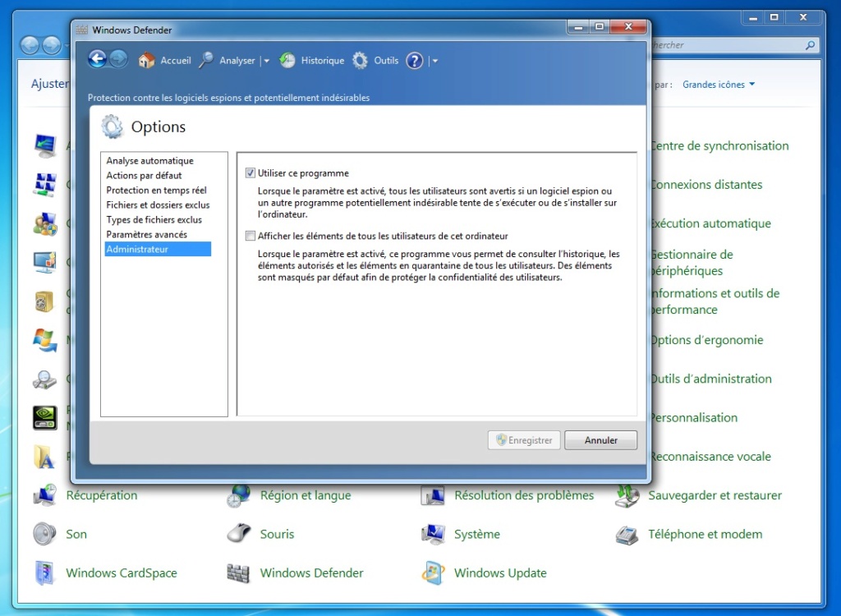Screen dimensions: 841x616
Task: Open Gestionnaire de périphériques link
Action: [692, 262]
